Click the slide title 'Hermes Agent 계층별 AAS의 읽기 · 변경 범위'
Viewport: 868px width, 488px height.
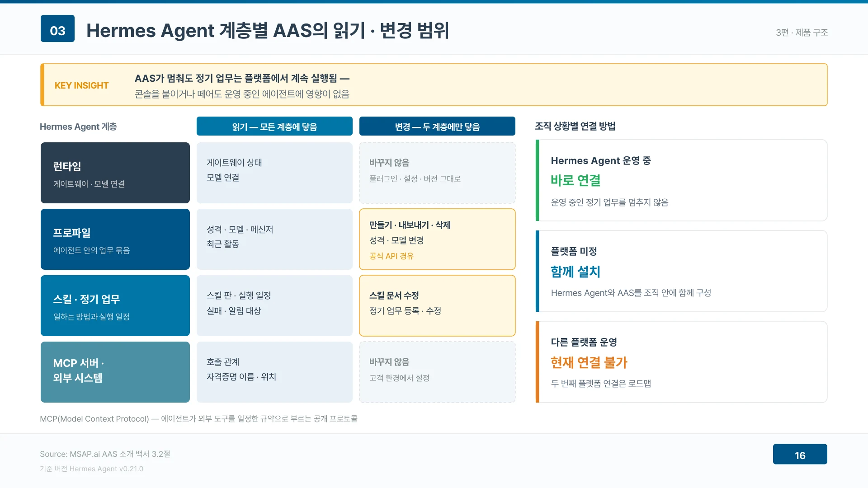268,31
